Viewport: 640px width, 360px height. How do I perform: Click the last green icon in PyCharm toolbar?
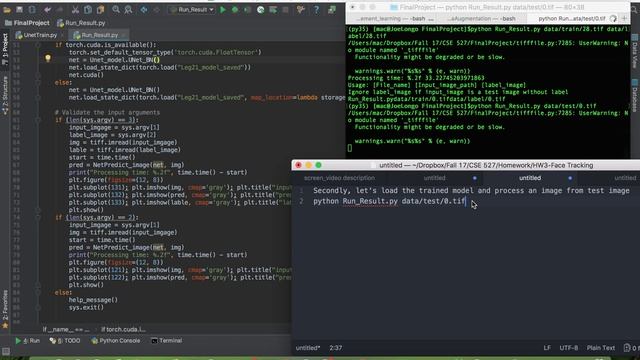tap(331, 9)
